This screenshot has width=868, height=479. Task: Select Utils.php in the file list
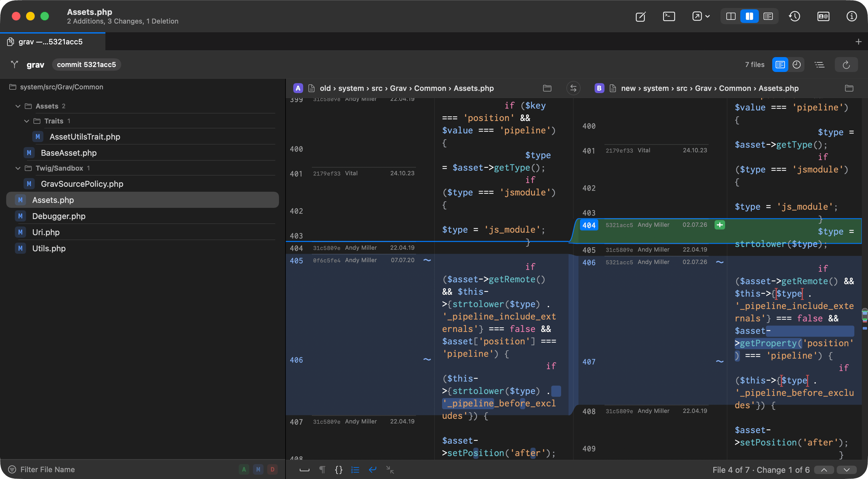point(49,248)
